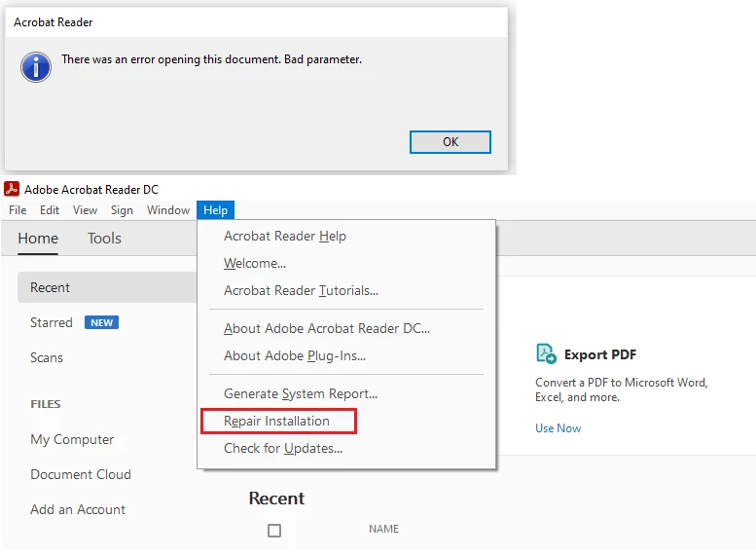
Task: Click the 'Bad parameter' error message text
Action: click(212, 59)
